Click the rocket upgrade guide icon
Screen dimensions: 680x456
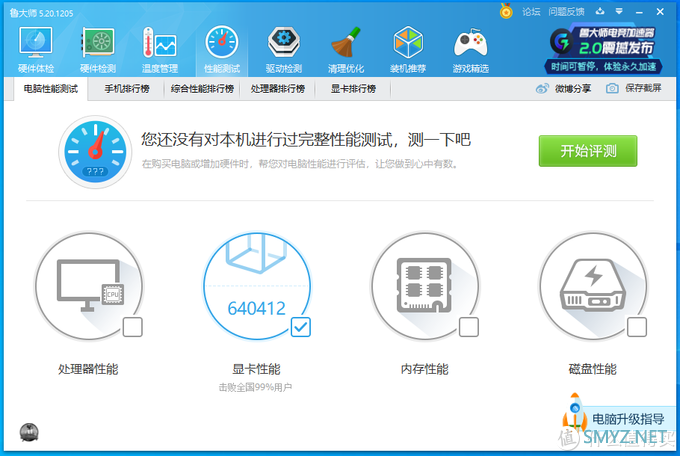(x=575, y=412)
